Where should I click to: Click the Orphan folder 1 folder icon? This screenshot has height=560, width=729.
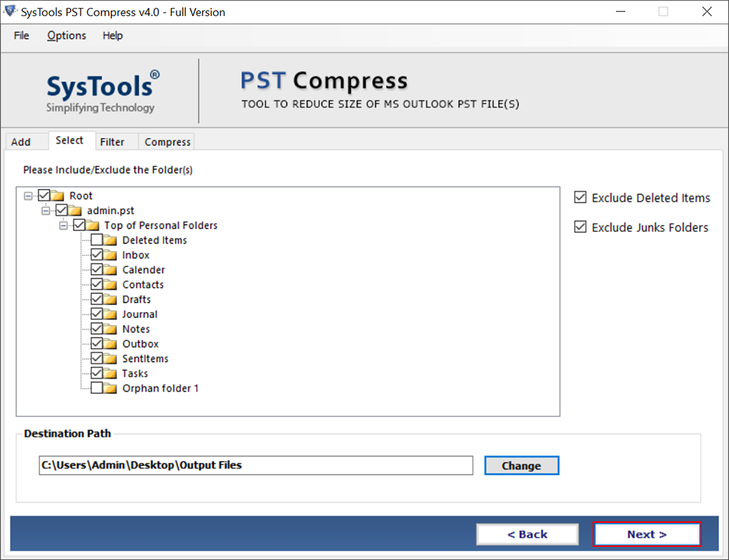[110, 388]
